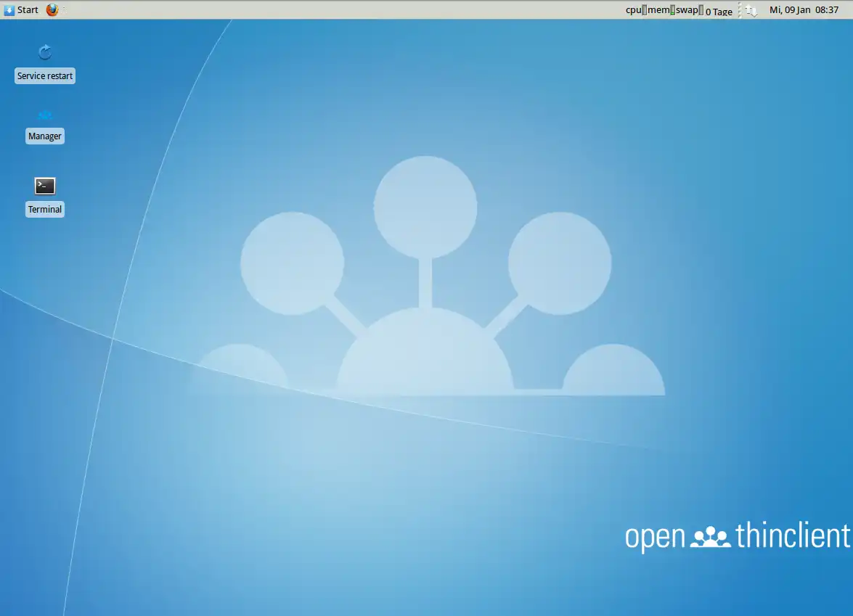Screen dimensions: 853x616
Task: Select the Terminal label on desktop
Action: (x=45, y=209)
